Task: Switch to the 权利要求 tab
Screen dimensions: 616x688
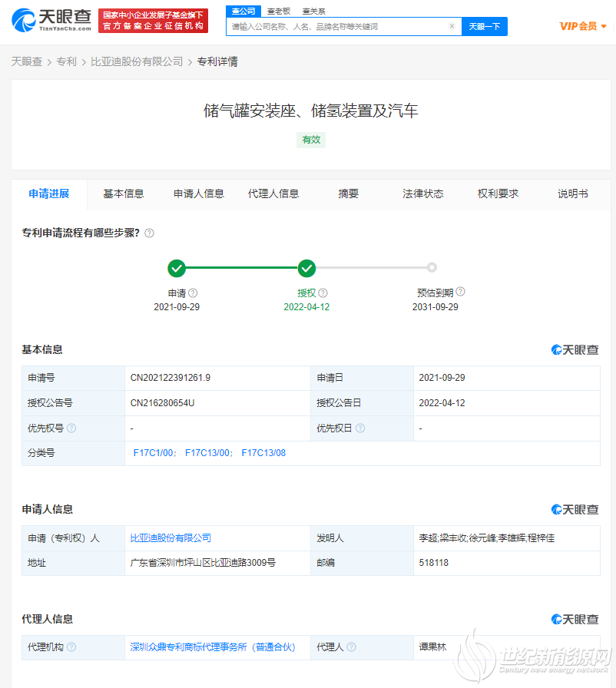Action: coord(498,194)
